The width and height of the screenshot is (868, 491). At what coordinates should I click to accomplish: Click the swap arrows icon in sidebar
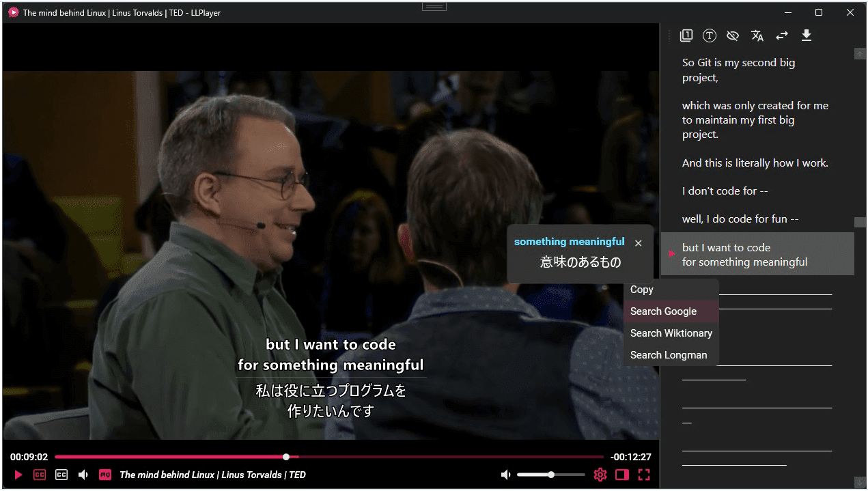tap(782, 36)
